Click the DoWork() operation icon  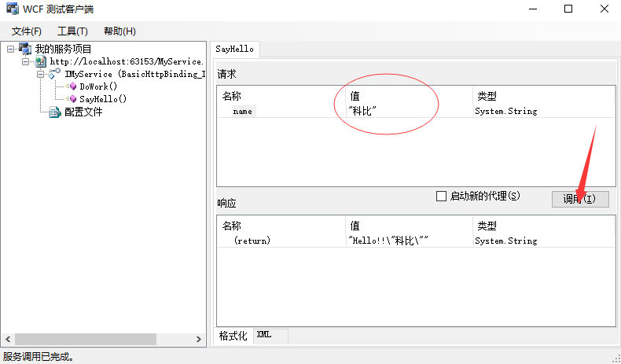click(x=72, y=86)
